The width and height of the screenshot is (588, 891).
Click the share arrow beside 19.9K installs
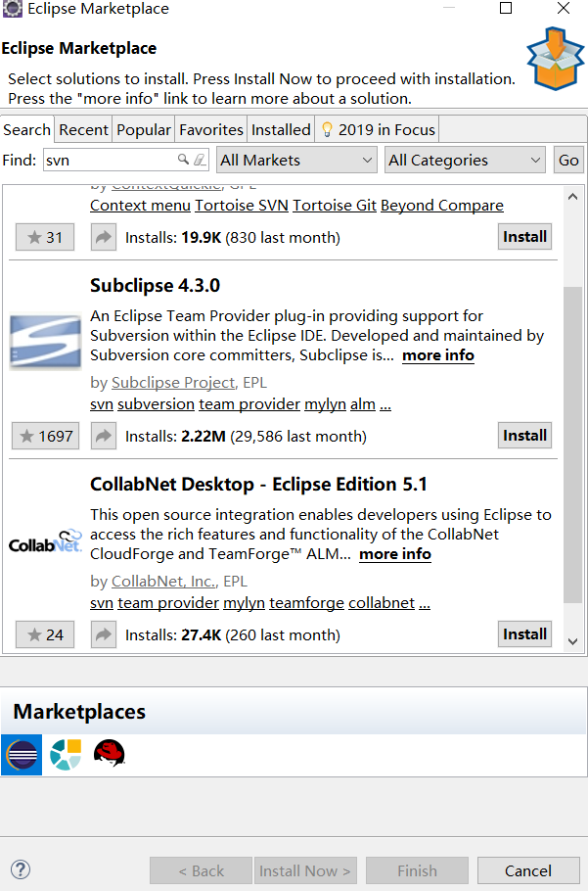[x=104, y=237]
